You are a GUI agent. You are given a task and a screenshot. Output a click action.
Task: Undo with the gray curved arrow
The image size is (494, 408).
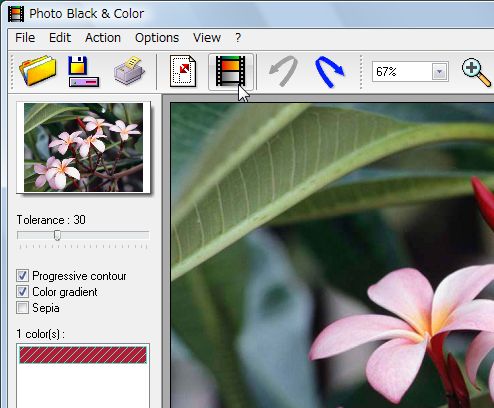point(283,71)
